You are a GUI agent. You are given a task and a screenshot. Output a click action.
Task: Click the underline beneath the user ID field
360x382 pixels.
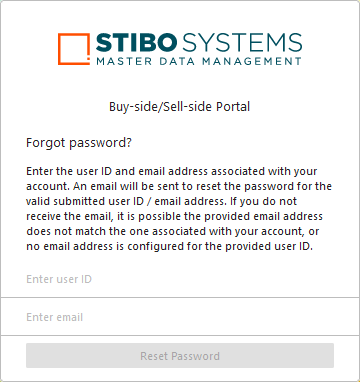pos(180,297)
